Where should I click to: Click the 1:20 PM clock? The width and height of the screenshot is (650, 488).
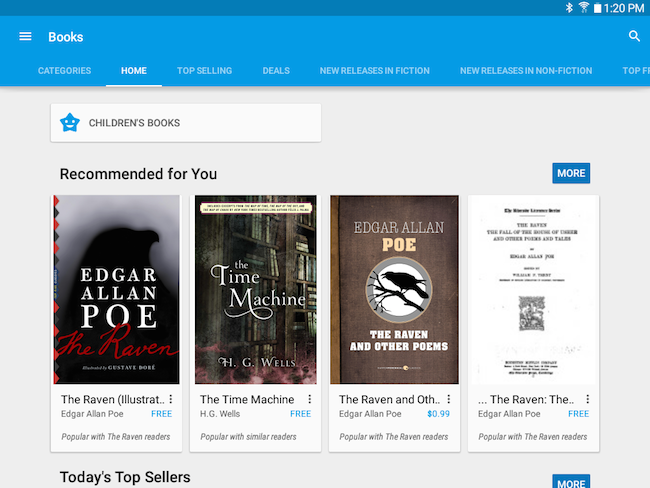pos(624,8)
